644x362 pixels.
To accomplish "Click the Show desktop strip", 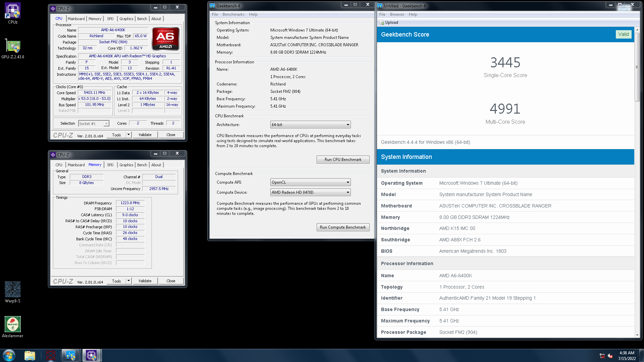I will [x=642, y=355].
